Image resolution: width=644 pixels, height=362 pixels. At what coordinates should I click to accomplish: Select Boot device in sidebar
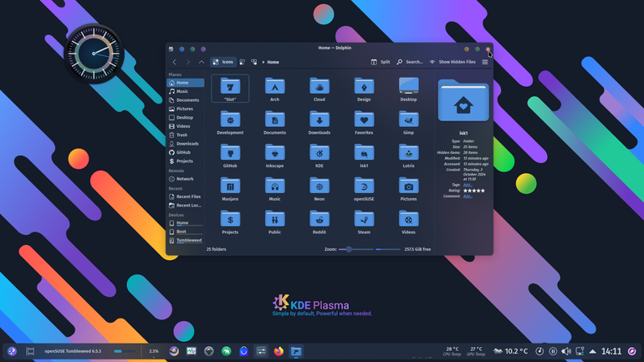185,232
